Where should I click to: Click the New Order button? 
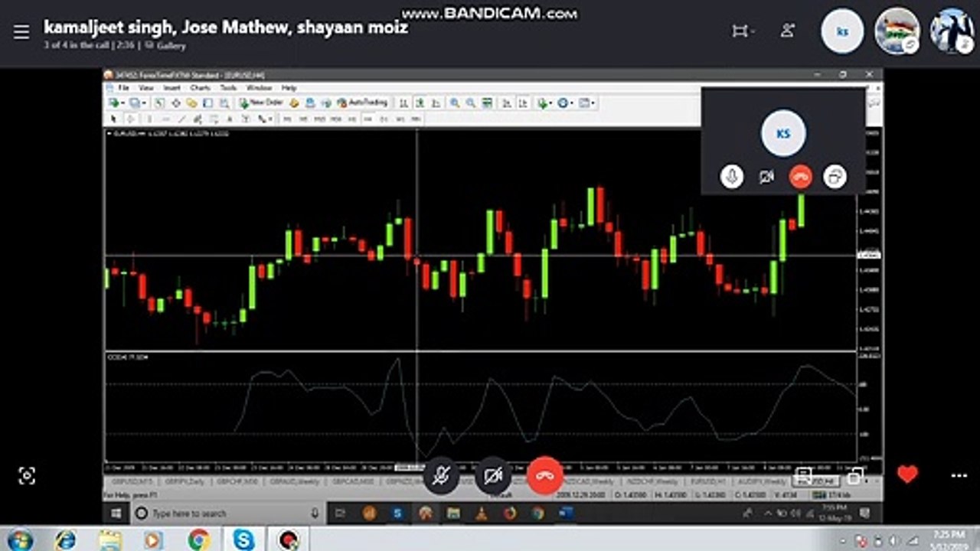tap(261, 103)
